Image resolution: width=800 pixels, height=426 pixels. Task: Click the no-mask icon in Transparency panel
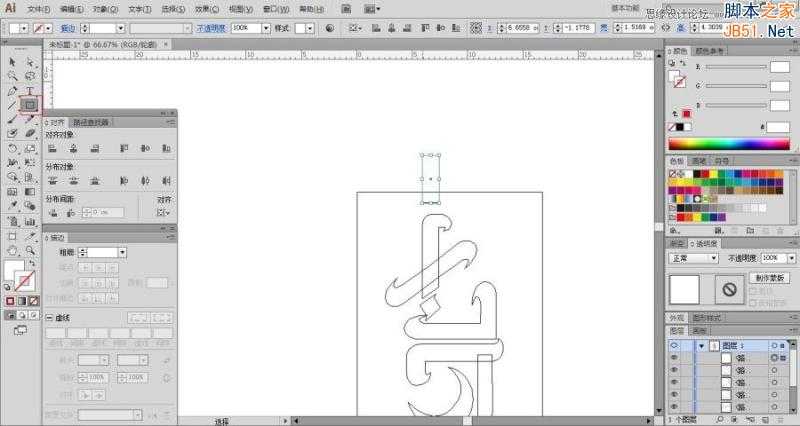click(x=730, y=290)
